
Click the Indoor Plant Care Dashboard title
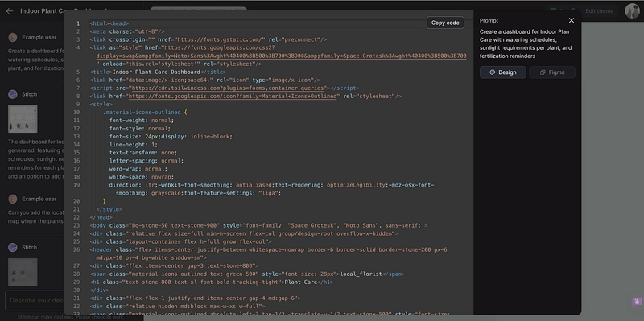[x=64, y=11]
